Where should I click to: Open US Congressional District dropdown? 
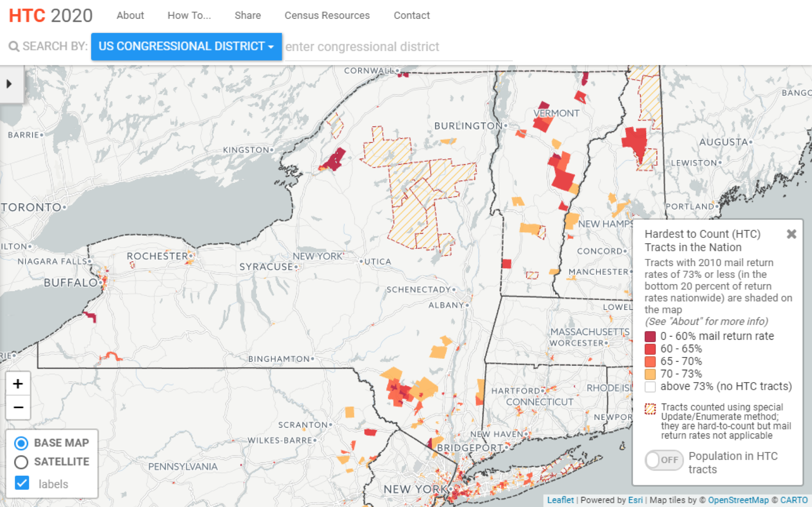(186, 46)
